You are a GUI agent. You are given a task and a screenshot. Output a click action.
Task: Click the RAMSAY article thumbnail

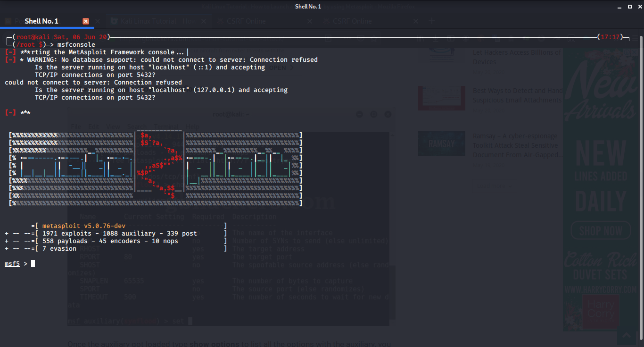click(x=441, y=143)
